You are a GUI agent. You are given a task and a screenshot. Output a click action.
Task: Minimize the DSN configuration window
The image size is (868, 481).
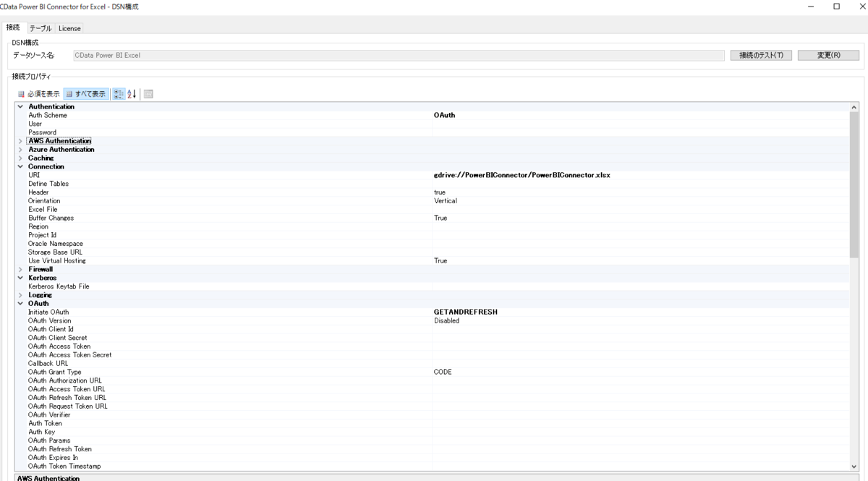coord(812,7)
